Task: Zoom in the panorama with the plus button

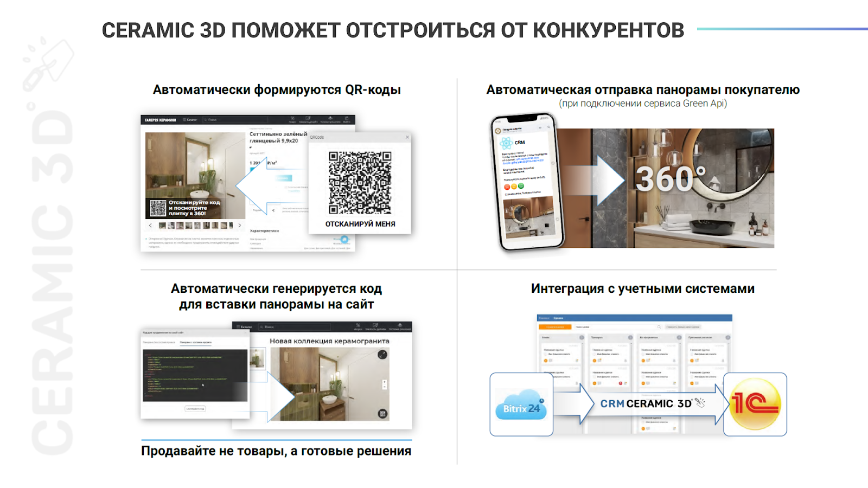Action: click(385, 382)
